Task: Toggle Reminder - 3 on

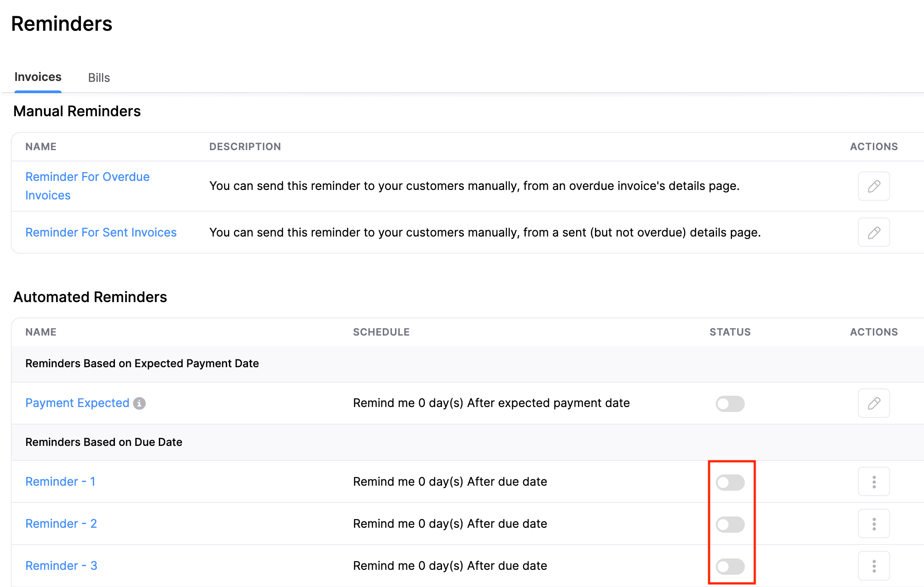Action: pyautogui.click(x=730, y=566)
